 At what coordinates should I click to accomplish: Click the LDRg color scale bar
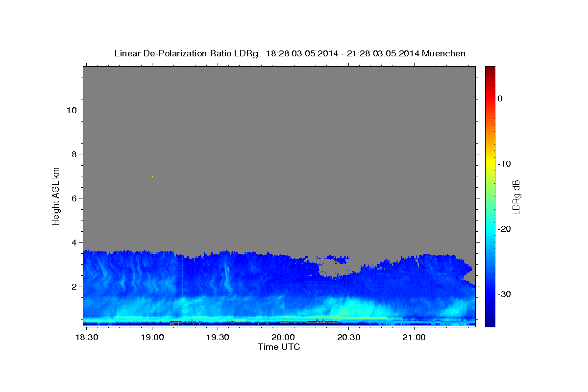[x=490, y=196]
